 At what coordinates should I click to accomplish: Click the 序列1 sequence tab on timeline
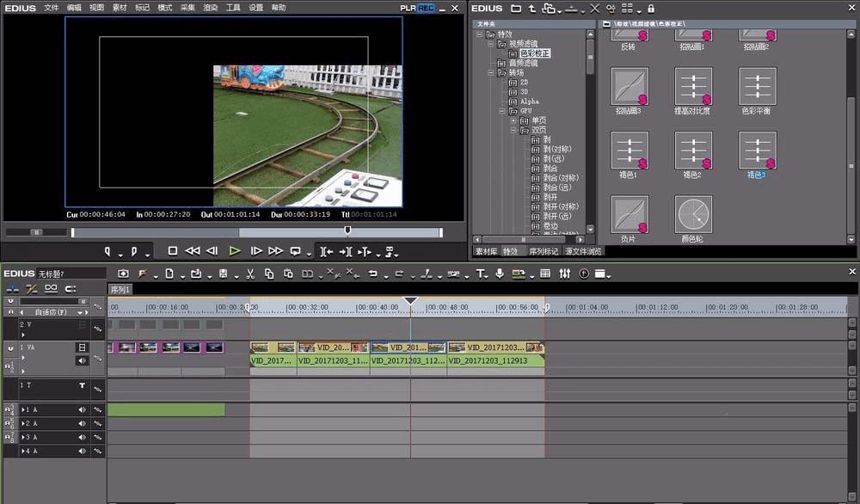(x=120, y=290)
